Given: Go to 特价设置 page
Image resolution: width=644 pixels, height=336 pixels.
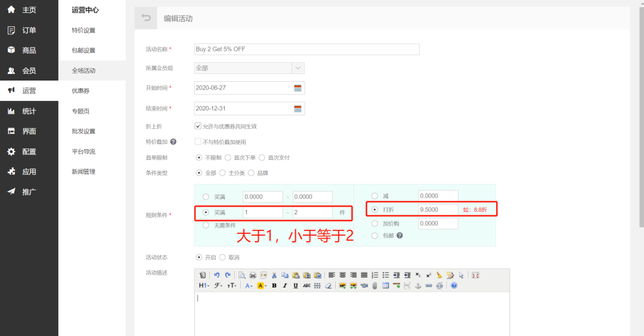Looking at the screenshot, I should click(x=83, y=30).
